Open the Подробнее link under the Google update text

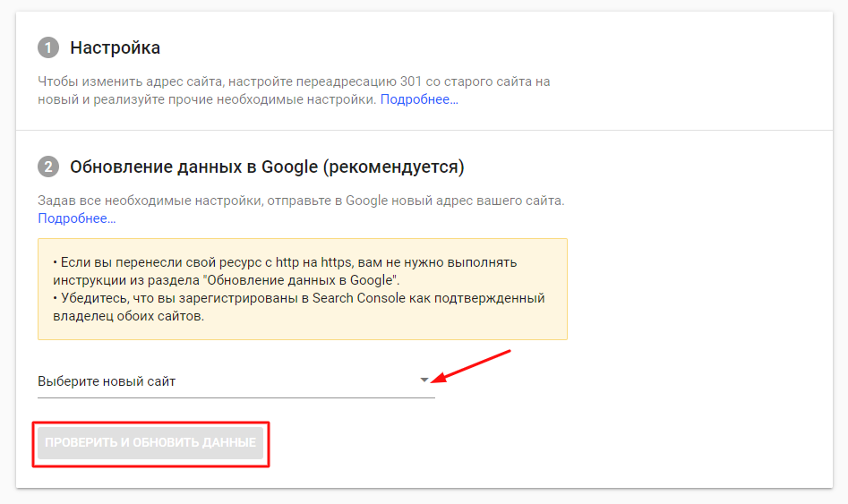click(77, 218)
